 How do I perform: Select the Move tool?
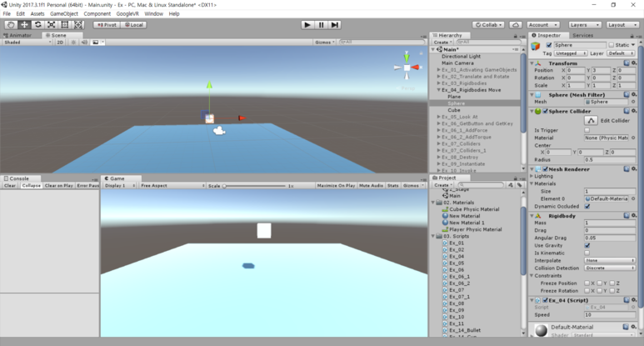pyautogui.click(x=24, y=25)
